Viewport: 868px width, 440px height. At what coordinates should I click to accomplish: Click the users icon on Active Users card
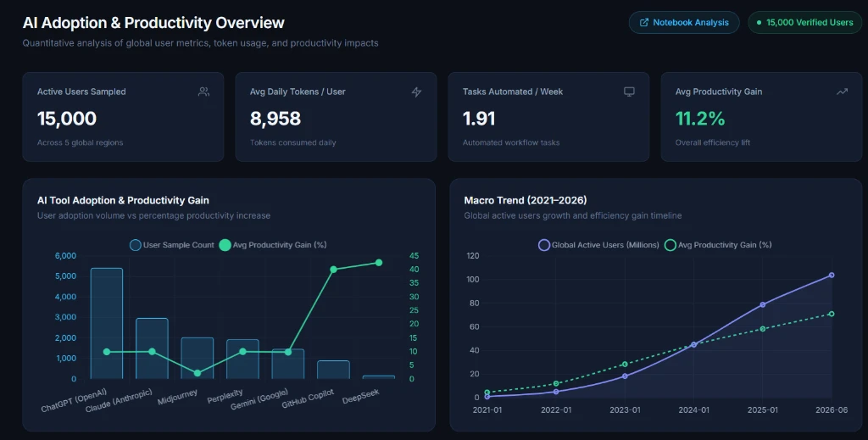203,92
